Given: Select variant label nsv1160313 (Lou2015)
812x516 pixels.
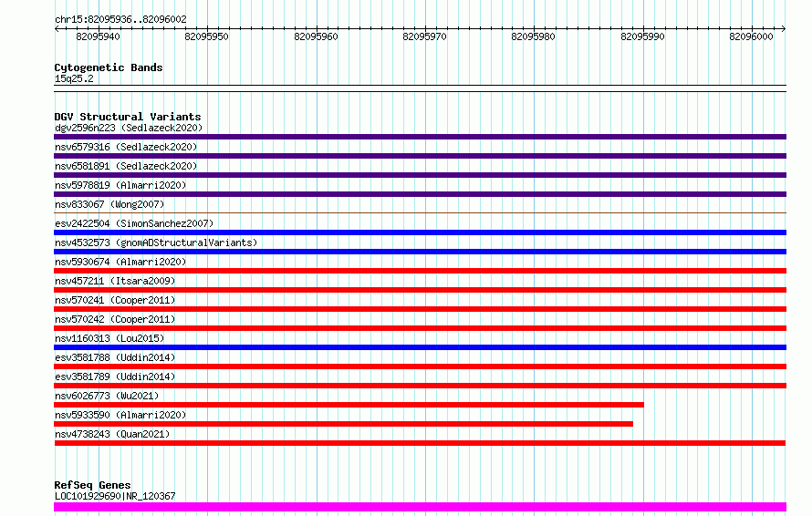Looking at the screenshot, I should coord(109,338).
